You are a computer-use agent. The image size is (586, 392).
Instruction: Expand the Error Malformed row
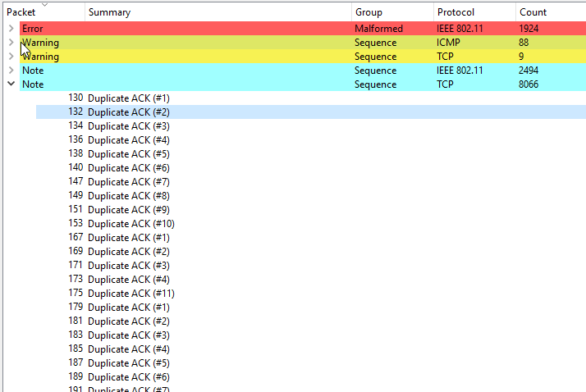click(11, 29)
